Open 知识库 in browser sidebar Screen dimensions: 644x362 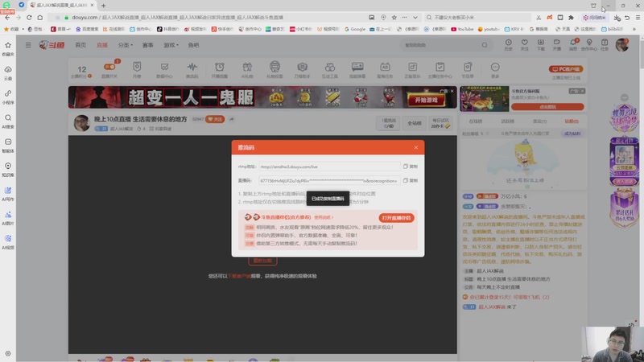(8, 170)
